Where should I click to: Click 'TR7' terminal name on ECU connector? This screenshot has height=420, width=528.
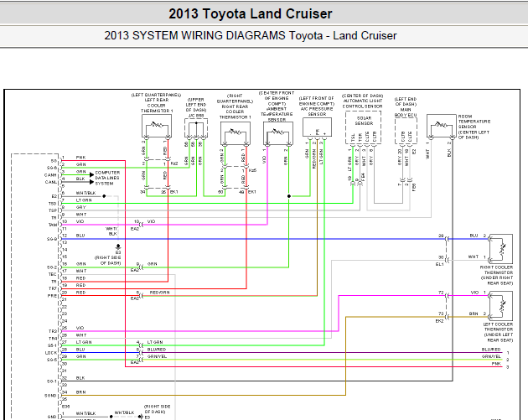[x=53, y=288]
